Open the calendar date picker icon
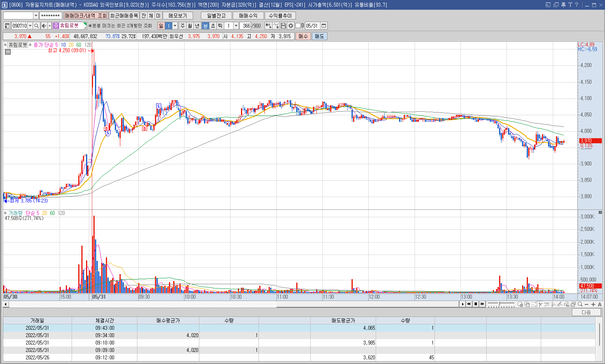Image resolution: width=605 pixels, height=364 pixels. click(324, 26)
